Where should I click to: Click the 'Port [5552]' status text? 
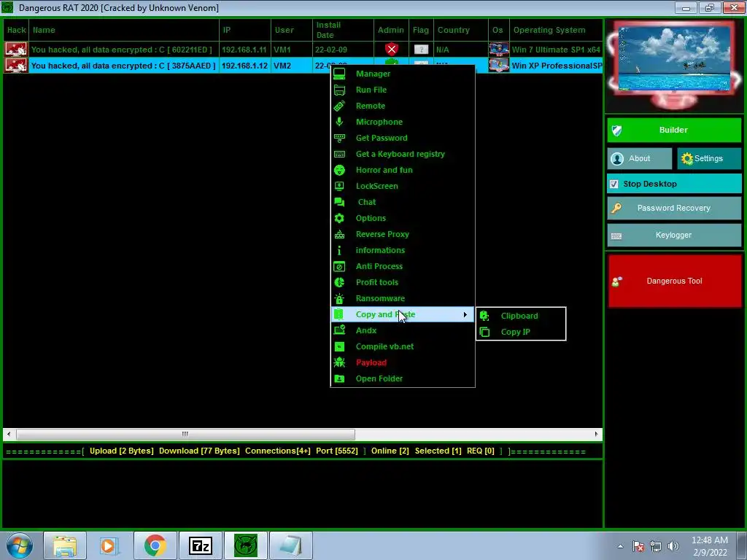point(337,451)
